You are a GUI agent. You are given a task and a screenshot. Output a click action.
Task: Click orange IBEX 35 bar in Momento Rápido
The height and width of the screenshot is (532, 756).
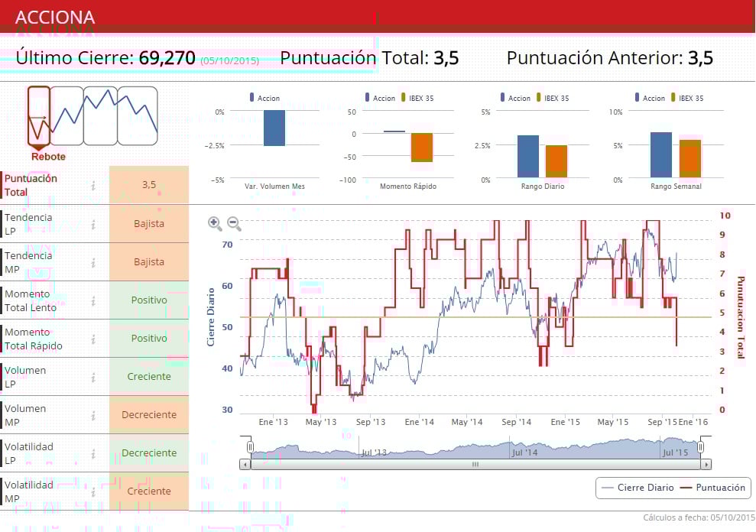(x=422, y=148)
